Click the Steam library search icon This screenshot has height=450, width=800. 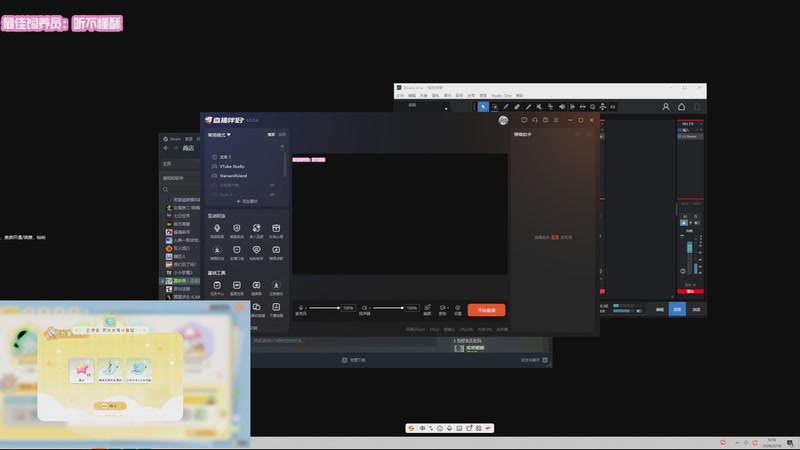(x=165, y=190)
